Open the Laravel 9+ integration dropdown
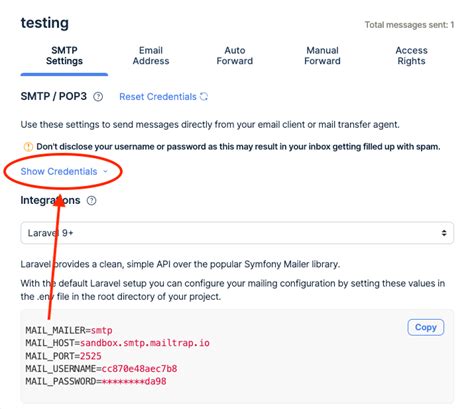This screenshot has width=474, height=409. 237,233
